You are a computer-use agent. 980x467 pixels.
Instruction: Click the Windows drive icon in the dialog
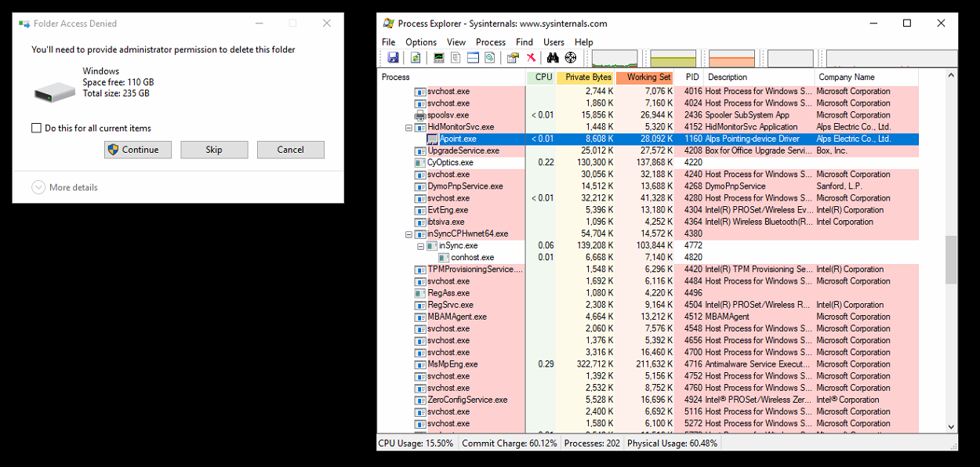click(55, 92)
